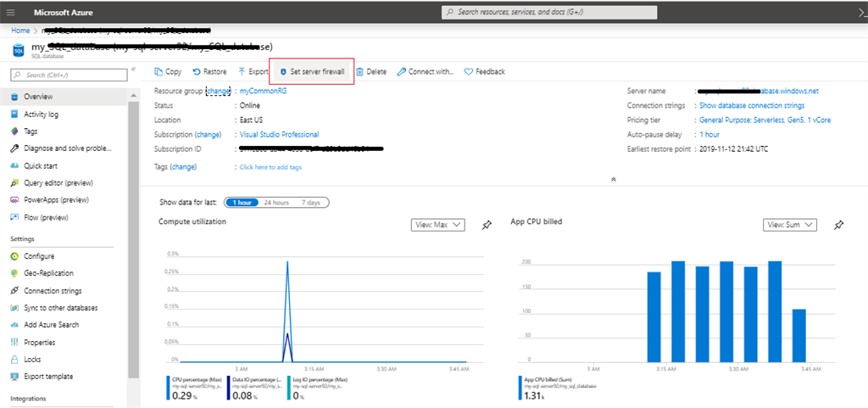Open Set server firewall
Image resolution: width=868 pixels, height=408 pixels.
311,71
